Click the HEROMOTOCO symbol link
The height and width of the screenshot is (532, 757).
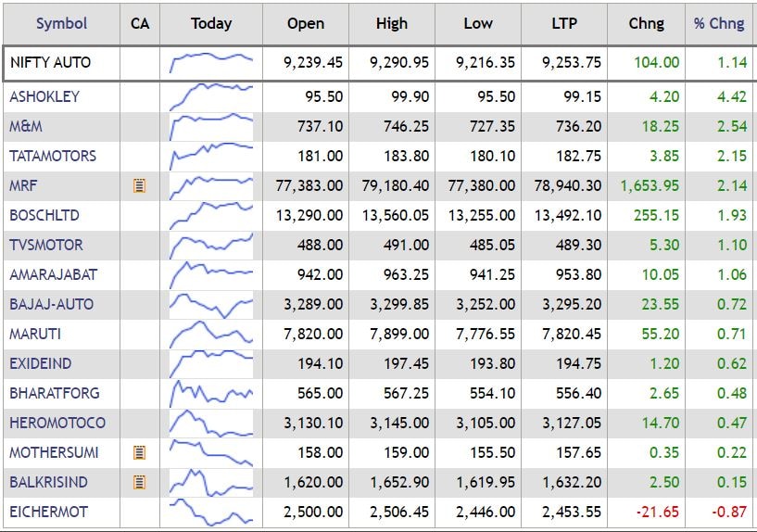point(57,424)
